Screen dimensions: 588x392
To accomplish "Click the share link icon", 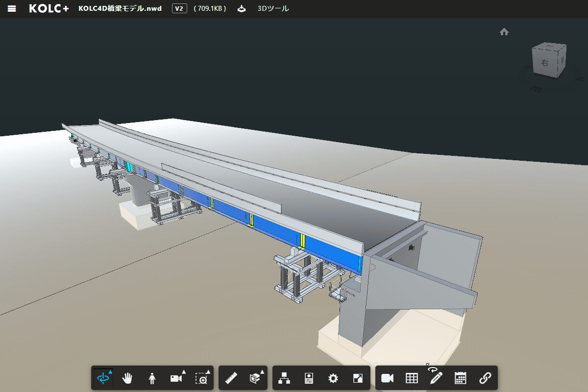I will pos(485,378).
